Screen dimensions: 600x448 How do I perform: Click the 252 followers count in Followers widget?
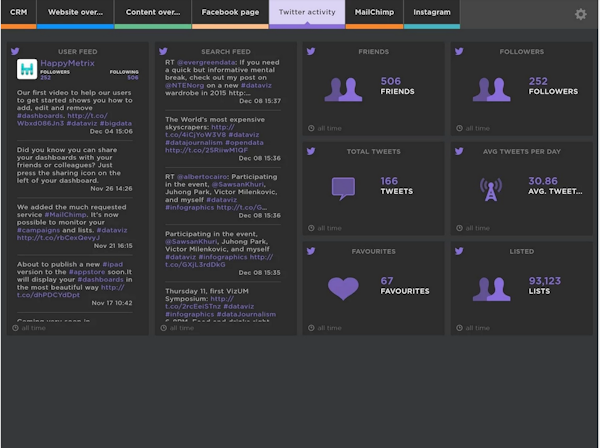538,81
